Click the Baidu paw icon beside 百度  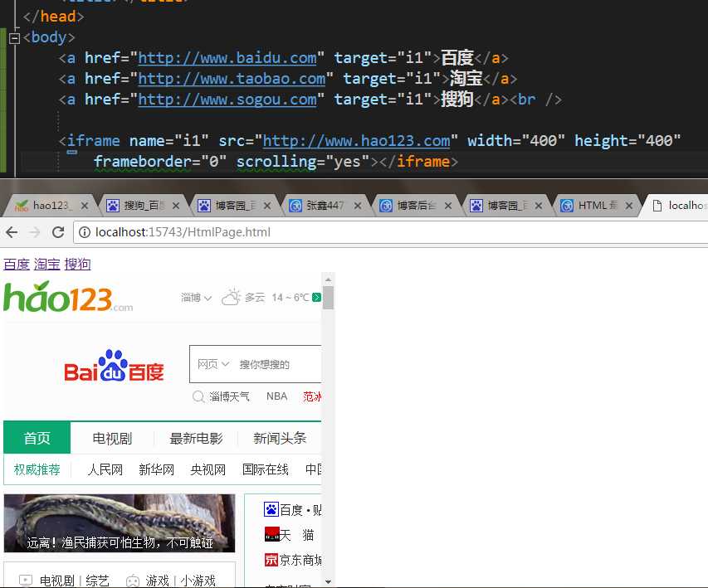click(x=271, y=509)
